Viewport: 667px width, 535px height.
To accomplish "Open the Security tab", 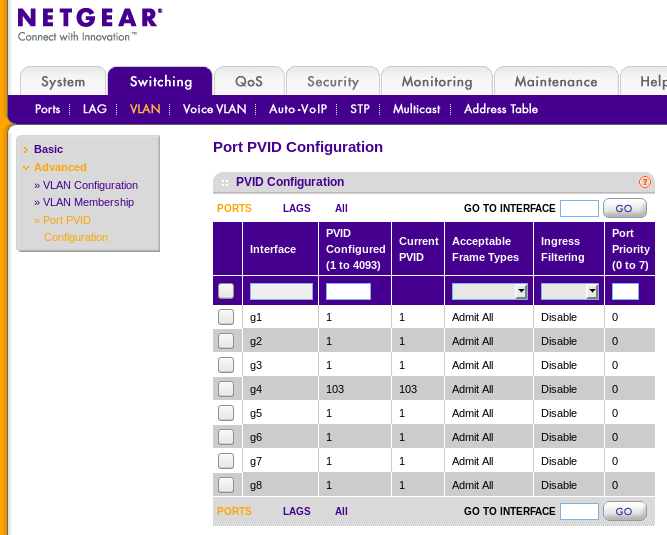I will [x=332, y=82].
